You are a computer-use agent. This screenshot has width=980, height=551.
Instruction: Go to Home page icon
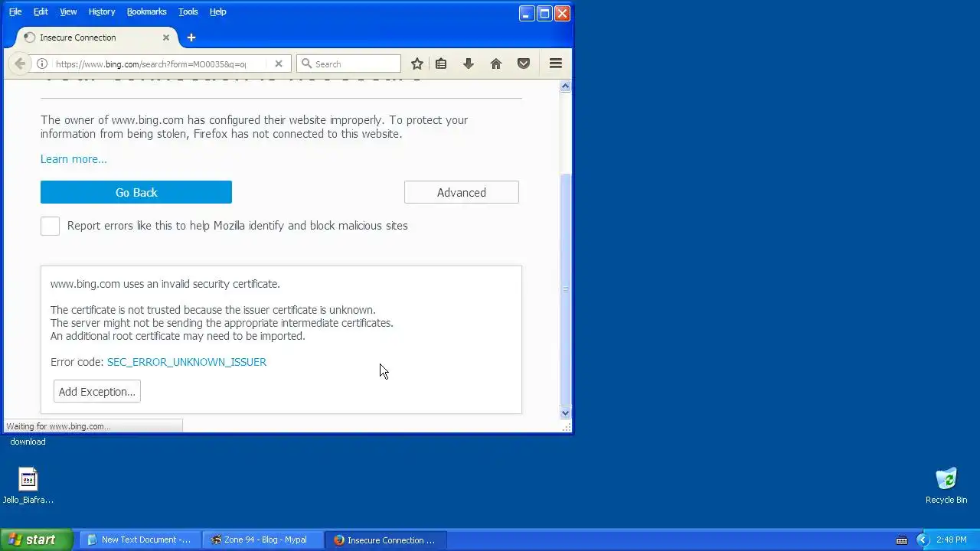pos(496,64)
